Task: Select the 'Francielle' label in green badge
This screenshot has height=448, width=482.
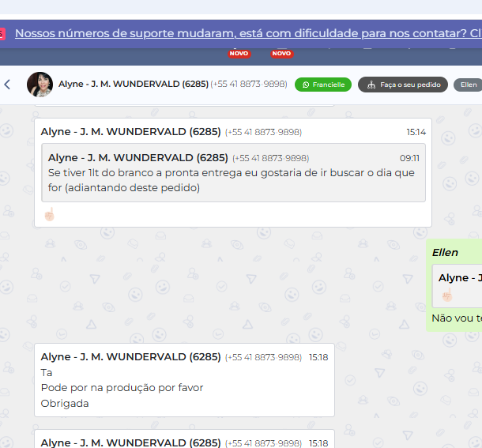Action: [329, 85]
